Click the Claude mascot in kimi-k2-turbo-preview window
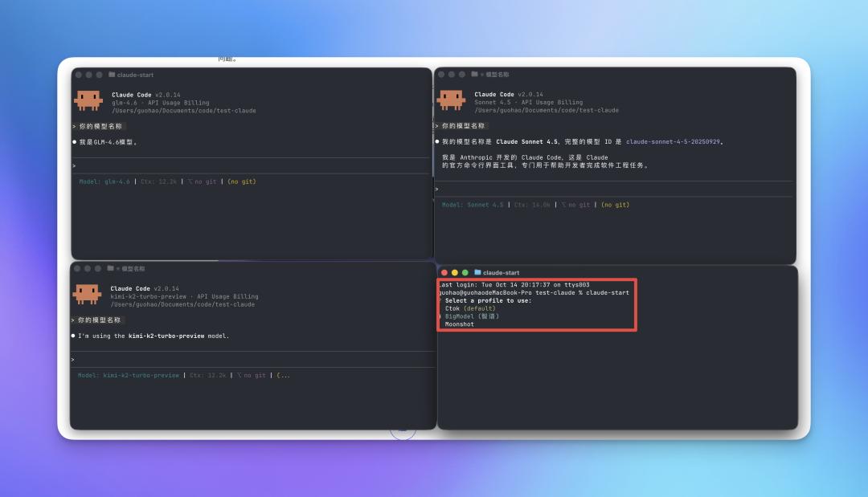This screenshot has height=497, width=868. point(88,294)
